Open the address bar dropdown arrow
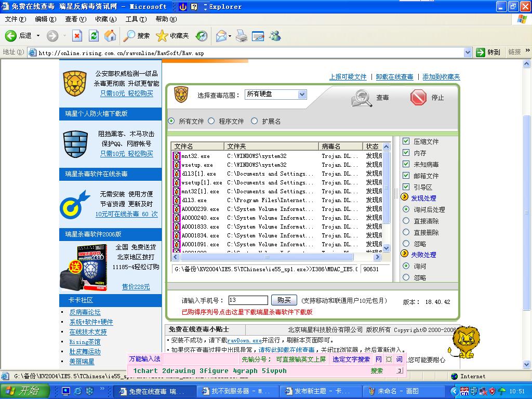 coord(468,52)
